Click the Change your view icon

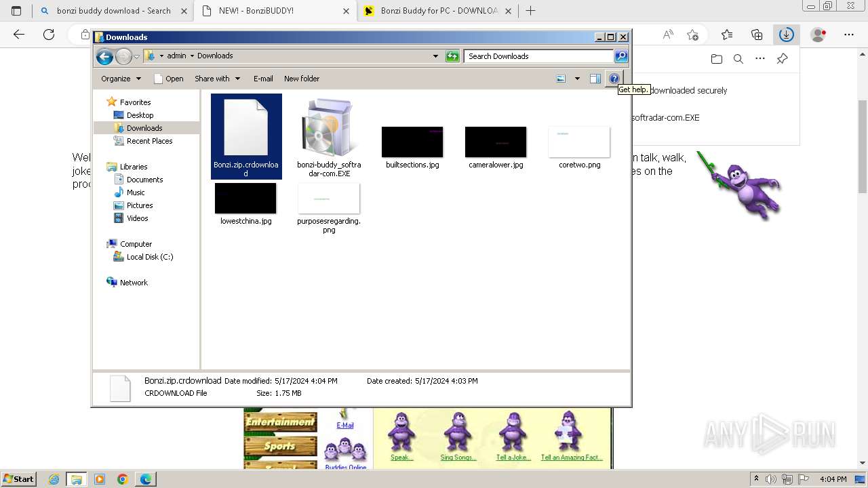pyautogui.click(x=561, y=79)
